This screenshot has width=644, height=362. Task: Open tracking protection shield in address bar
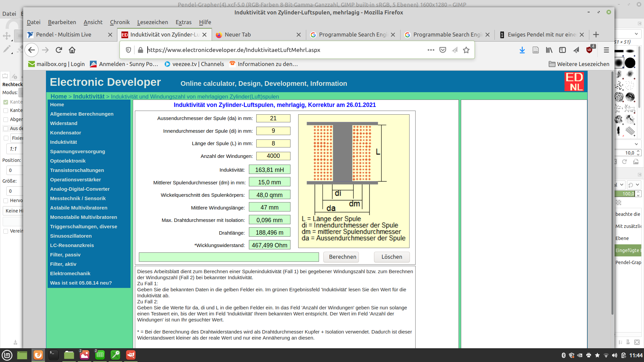[x=128, y=50]
